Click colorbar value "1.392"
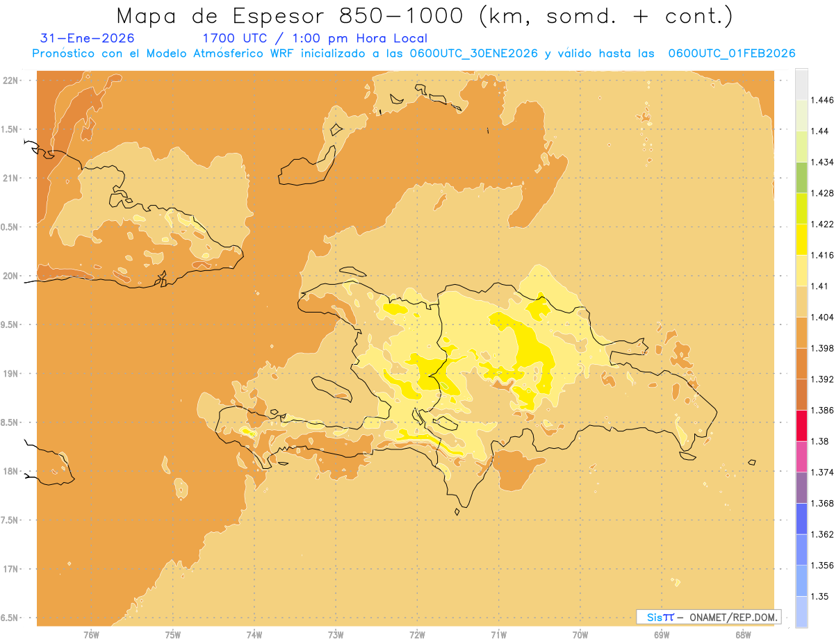The width and height of the screenshot is (834, 644). 824,379
